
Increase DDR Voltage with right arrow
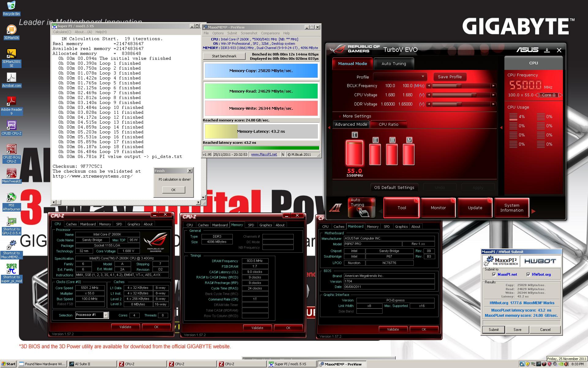(493, 104)
